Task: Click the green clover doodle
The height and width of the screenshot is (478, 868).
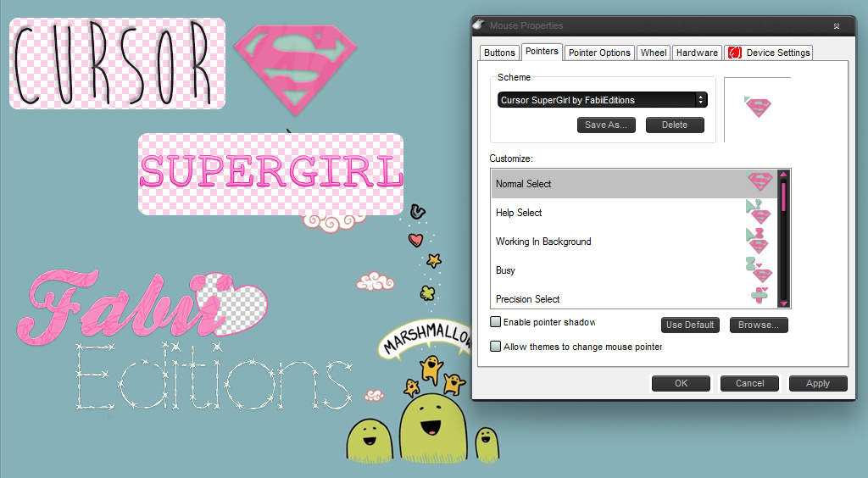Action: 427,292
